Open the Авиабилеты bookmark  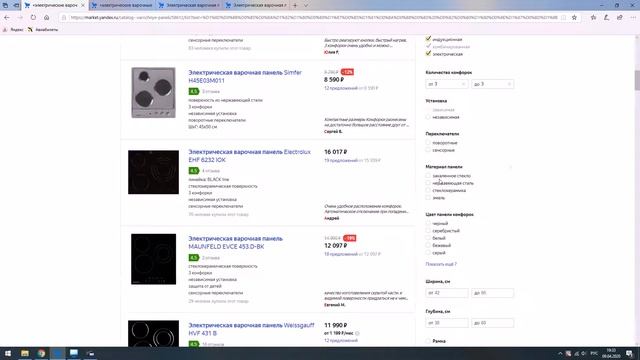click(x=43, y=30)
